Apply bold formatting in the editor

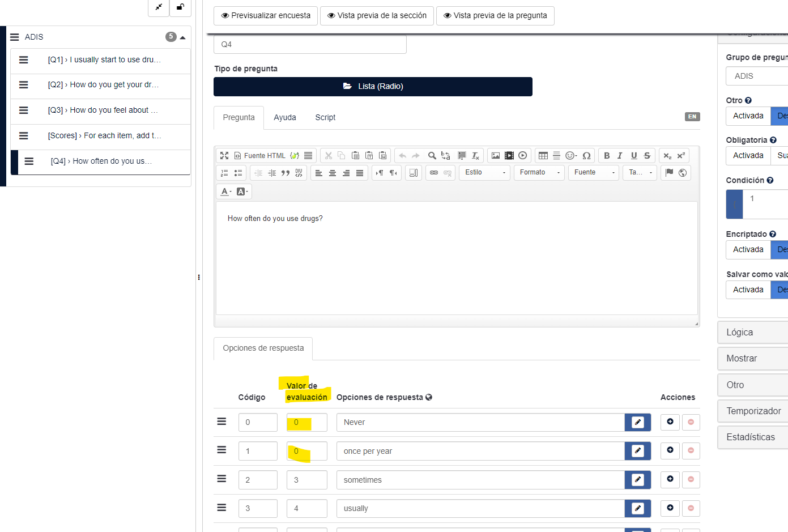point(607,156)
